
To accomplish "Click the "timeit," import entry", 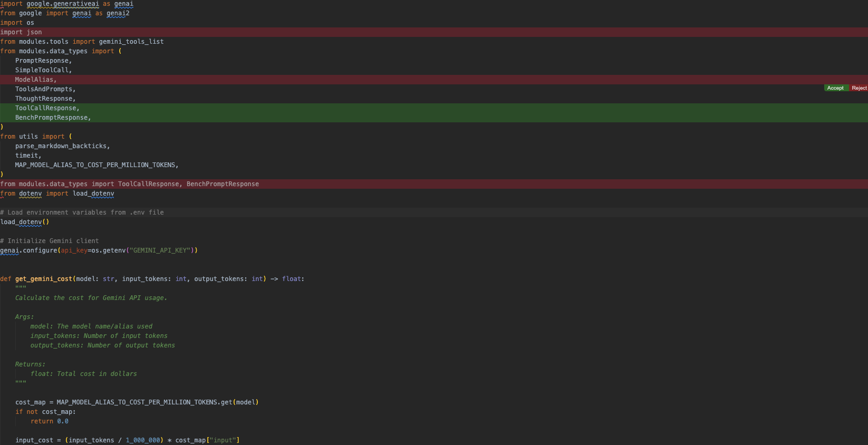I will point(28,156).
